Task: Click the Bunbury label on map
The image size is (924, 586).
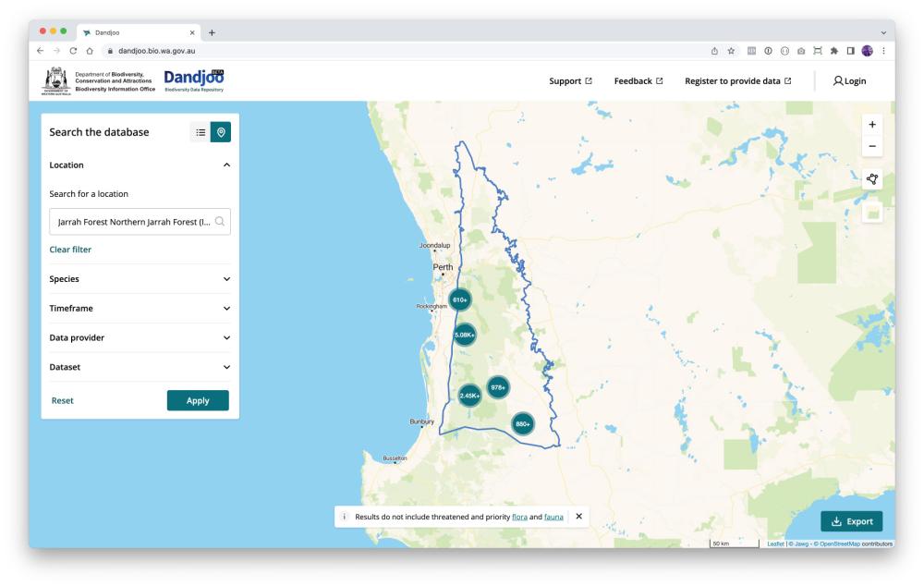Action: [422, 421]
